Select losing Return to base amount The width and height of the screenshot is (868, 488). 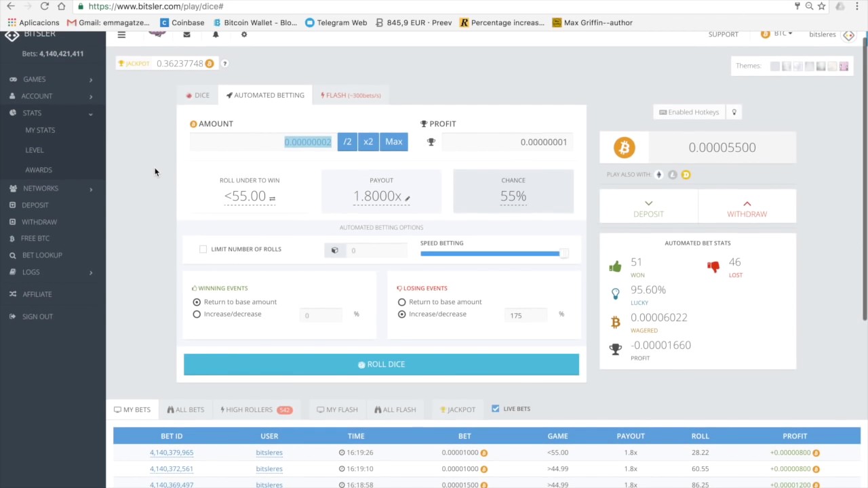[x=401, y=302]
